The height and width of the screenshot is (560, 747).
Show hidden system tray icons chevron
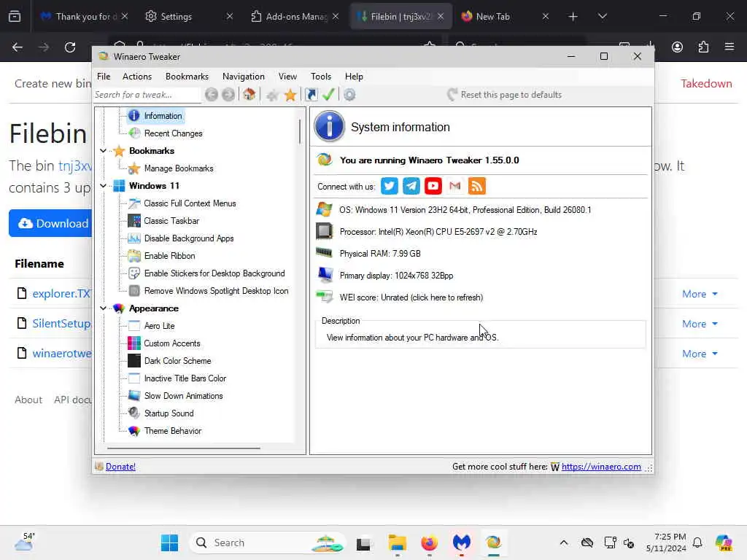[564, 542]
